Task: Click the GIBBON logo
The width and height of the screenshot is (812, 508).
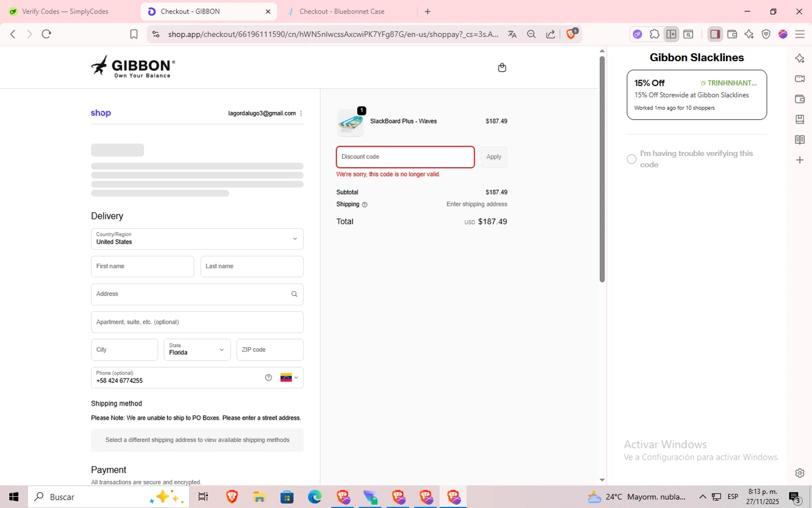Action: (x=133, y=67)
